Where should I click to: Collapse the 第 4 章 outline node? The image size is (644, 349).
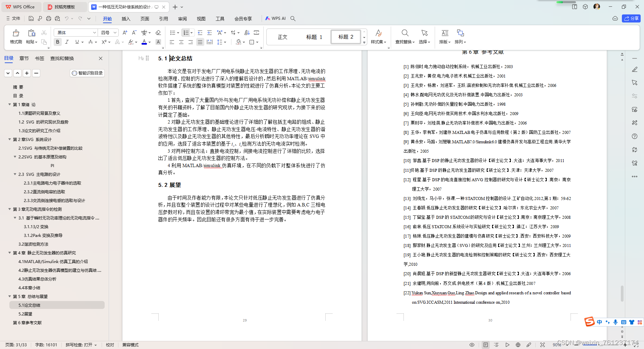[x=9, y=253]
